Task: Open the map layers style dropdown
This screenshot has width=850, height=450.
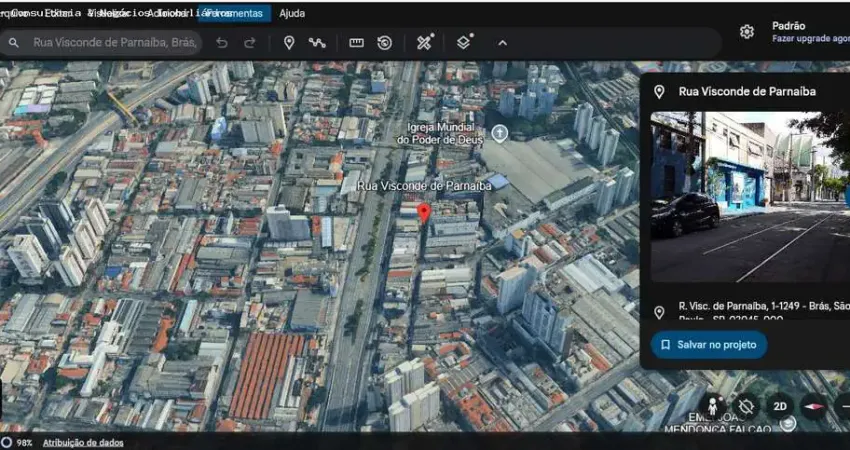Action: coord(464,43)
